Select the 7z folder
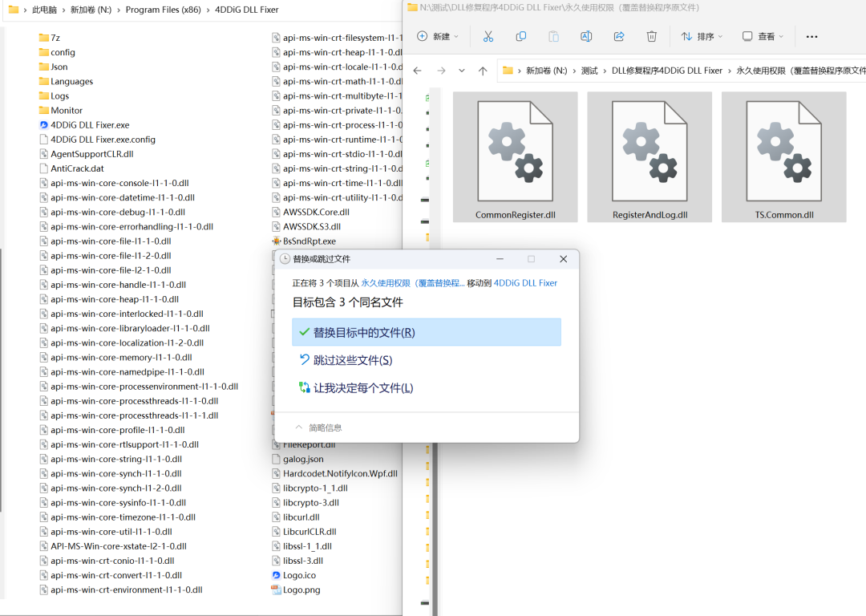 click(x=50, y=38)
